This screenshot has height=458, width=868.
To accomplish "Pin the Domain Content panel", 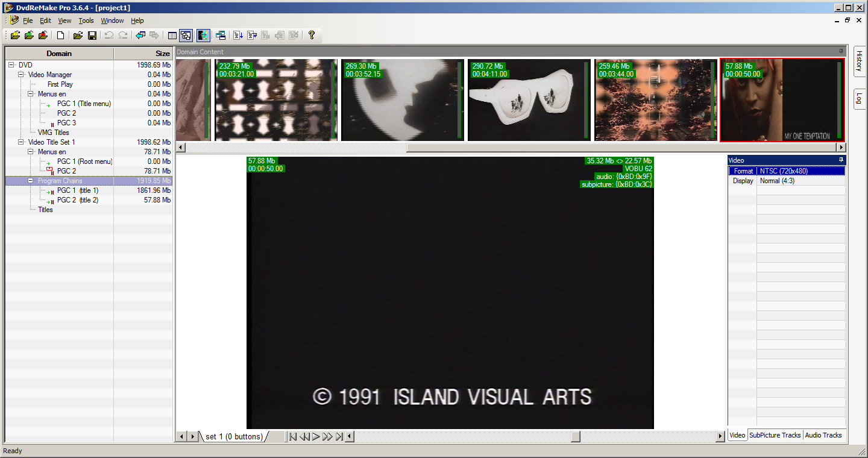I will [841, 51].
